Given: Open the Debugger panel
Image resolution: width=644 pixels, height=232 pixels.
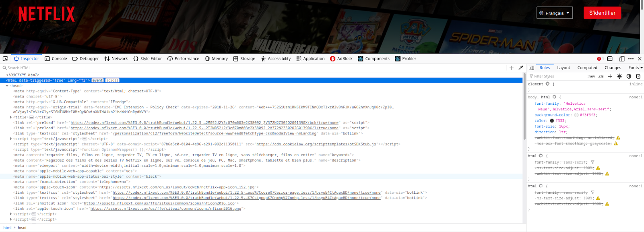Looking at the screenshot, I should pos(85,59).
